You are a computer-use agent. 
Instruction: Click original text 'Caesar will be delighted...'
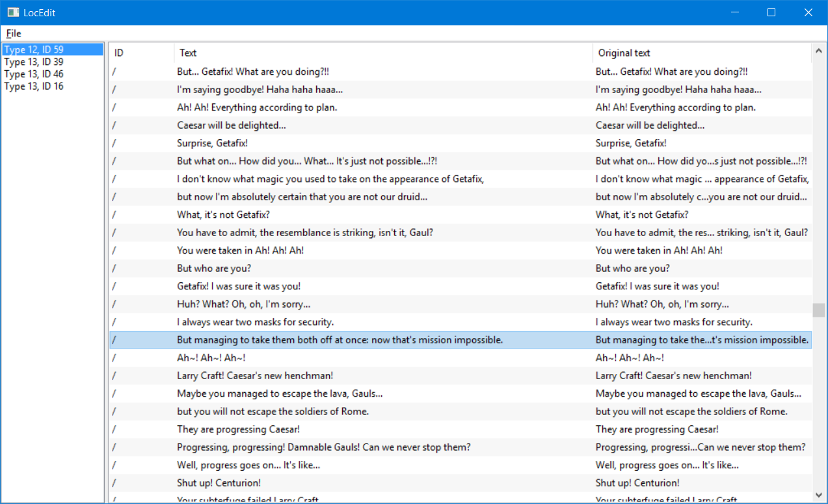coord(650,125)
